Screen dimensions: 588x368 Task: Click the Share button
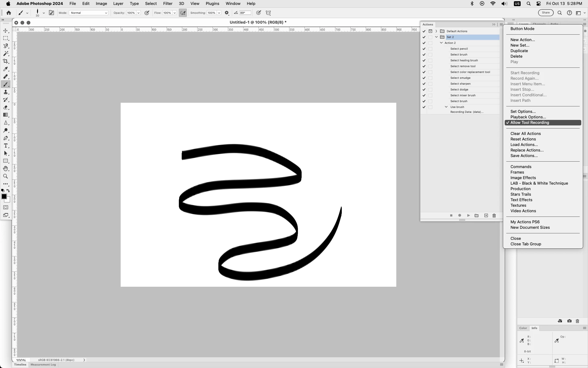coord(545,13)
